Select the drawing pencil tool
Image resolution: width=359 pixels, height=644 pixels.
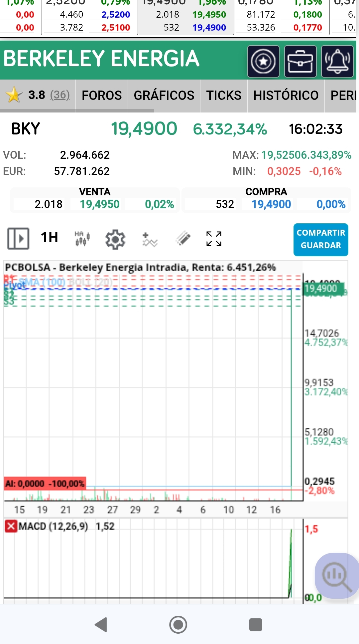coord(183,238)
